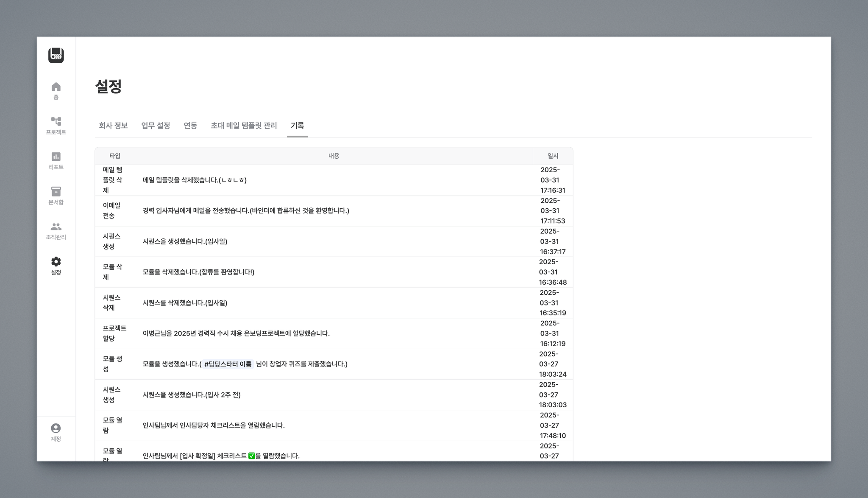Switch to the 업무 설정 tab

(x=156, y=126)
